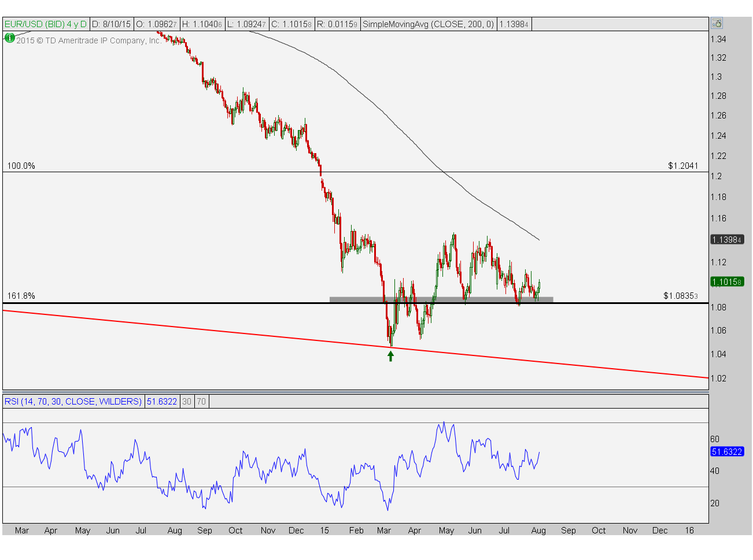The height and width of the screenshot is (560, 753).
Task: Click the 16 year label on time axis
Action: coord(689,531)
